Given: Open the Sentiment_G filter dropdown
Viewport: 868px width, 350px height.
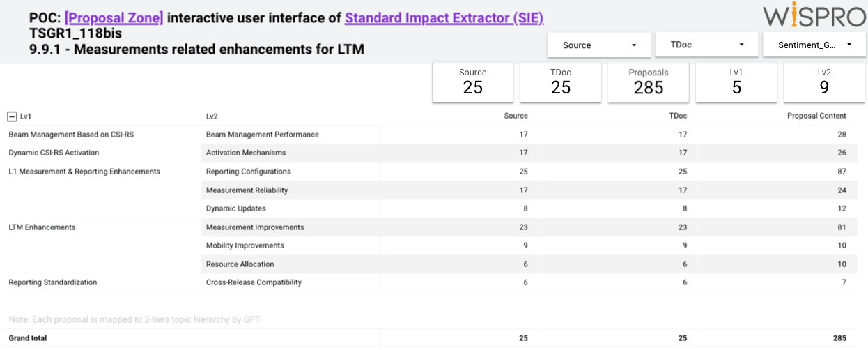Looking at the screenshot, I should [815, 45].
